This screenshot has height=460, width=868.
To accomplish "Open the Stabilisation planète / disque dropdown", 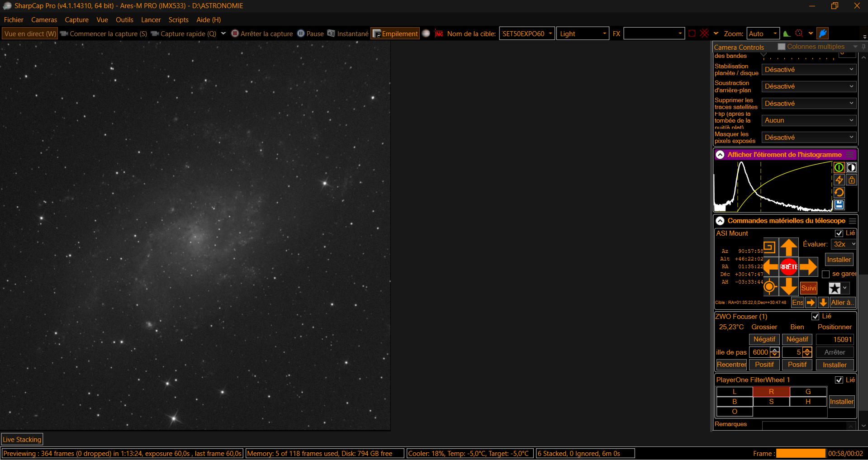I will click(809, 70).
